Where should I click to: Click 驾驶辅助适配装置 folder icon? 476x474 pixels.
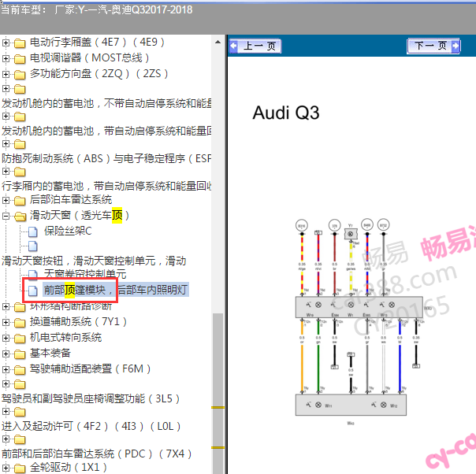pos(20,370)
